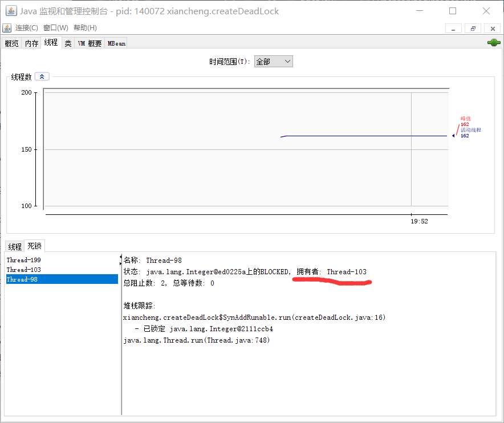Click the 150 y-axis label

point(26,149)
